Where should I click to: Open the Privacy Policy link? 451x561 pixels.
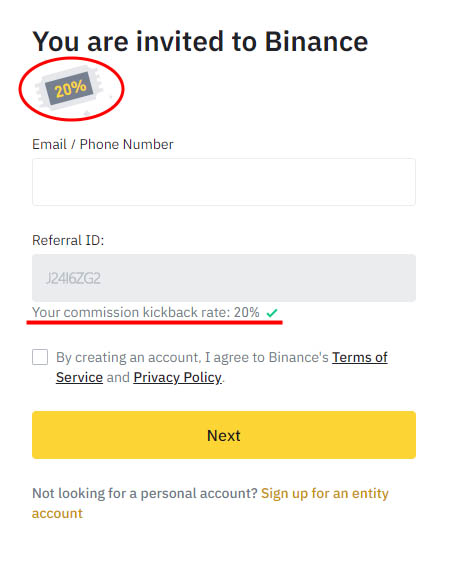177,377
